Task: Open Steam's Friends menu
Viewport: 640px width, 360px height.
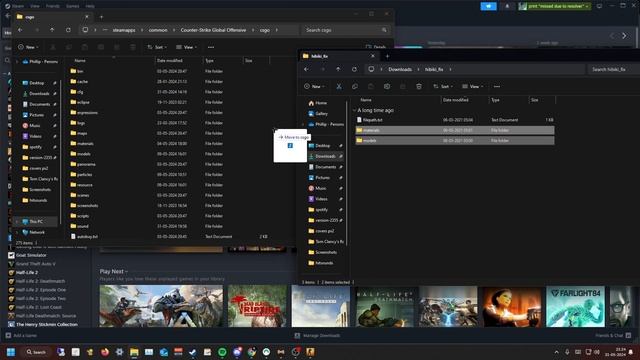Action: click(53, 6)
